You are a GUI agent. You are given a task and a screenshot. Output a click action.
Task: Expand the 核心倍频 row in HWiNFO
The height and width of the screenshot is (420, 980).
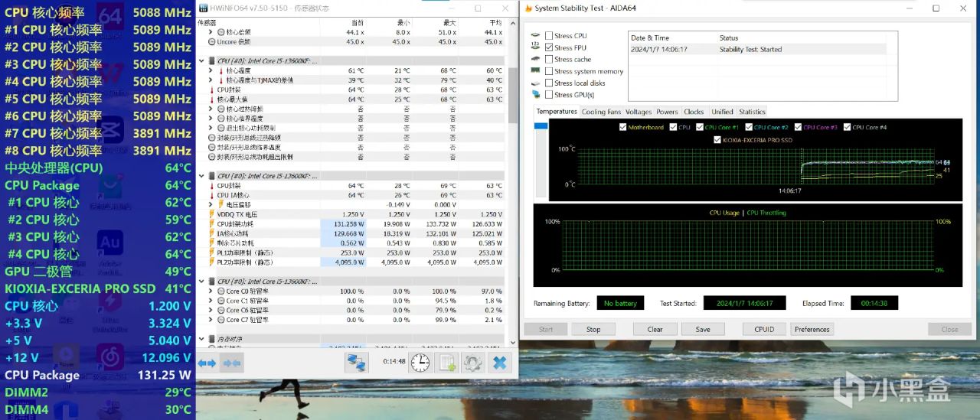pyautogui.click(x=211, y=32)
